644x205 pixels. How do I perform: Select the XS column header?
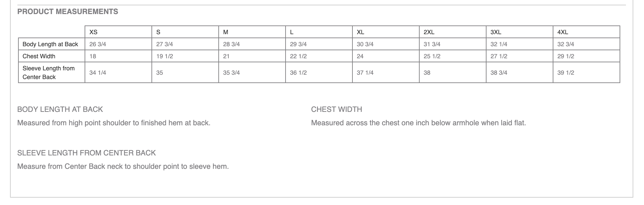click(94, 32)
